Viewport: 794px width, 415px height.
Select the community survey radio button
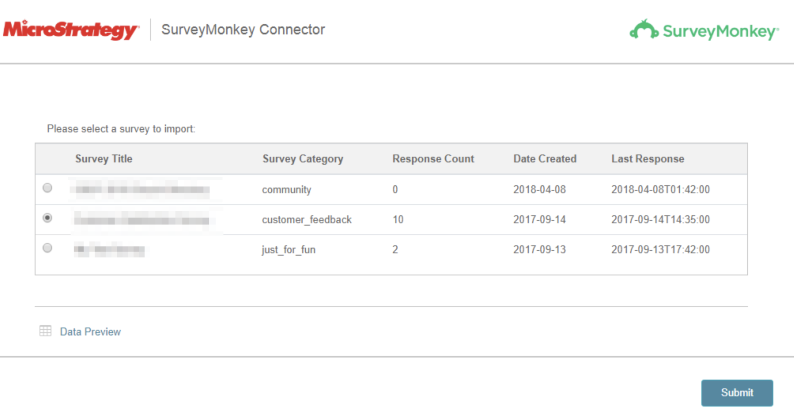(x=48, y=188)
